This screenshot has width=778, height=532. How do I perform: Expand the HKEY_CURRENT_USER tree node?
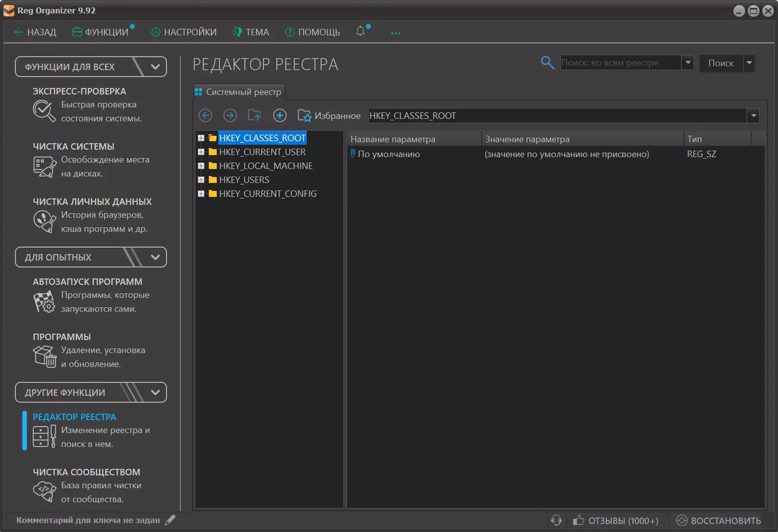[x=201, y=152]
